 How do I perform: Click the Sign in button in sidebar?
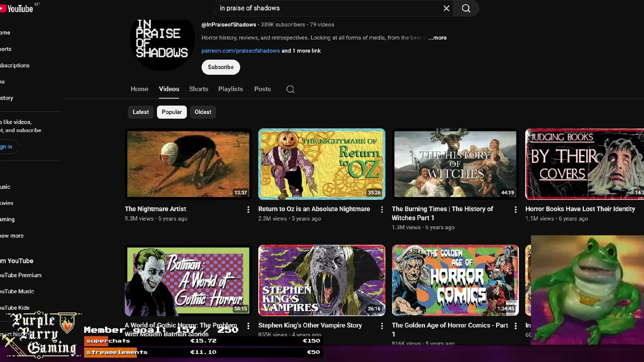[7, 146]
